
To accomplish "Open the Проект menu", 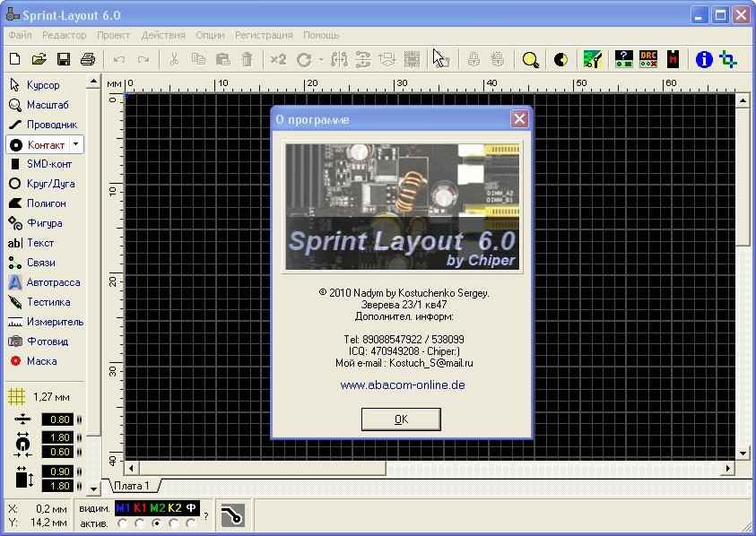I will pyautogui.click(x=113, y=35).
